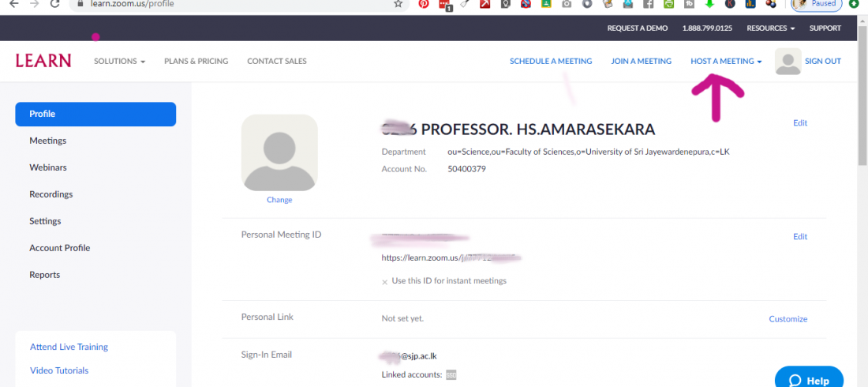Click the Paused profile chip in Chrome
This screenshot has height=387, width=868.
[x=817, y=4]
